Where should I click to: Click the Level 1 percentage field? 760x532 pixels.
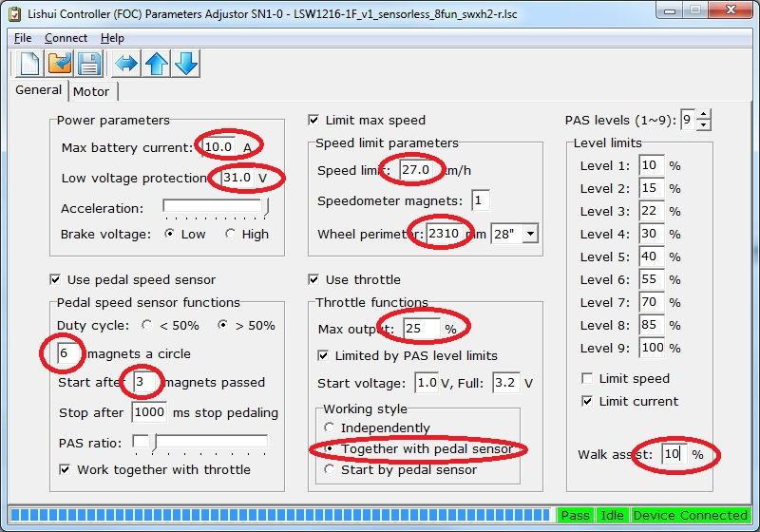[652, 165]
